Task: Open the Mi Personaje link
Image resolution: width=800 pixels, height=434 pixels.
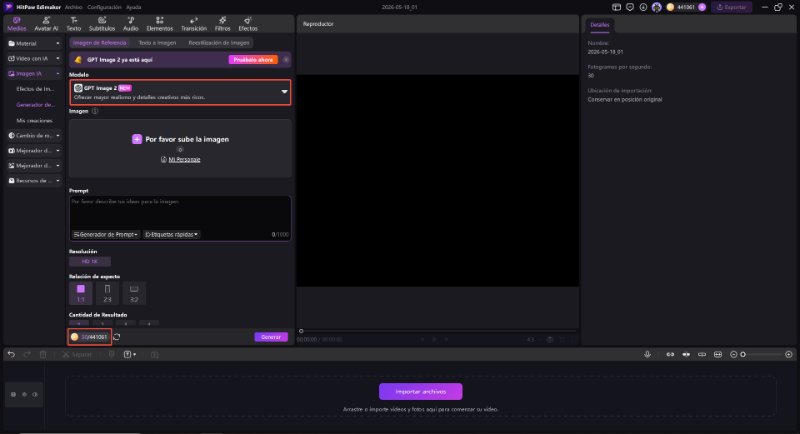Action: 181,160
